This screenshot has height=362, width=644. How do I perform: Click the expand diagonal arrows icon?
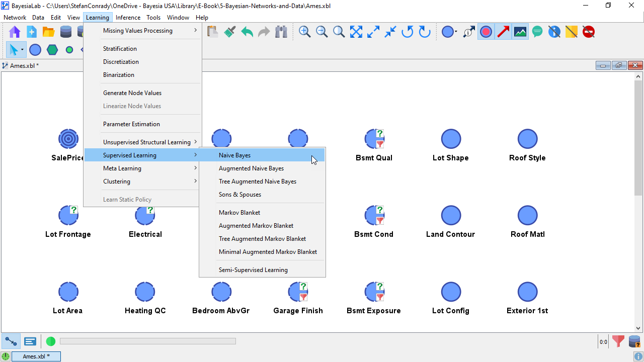(x=373, y=32)
